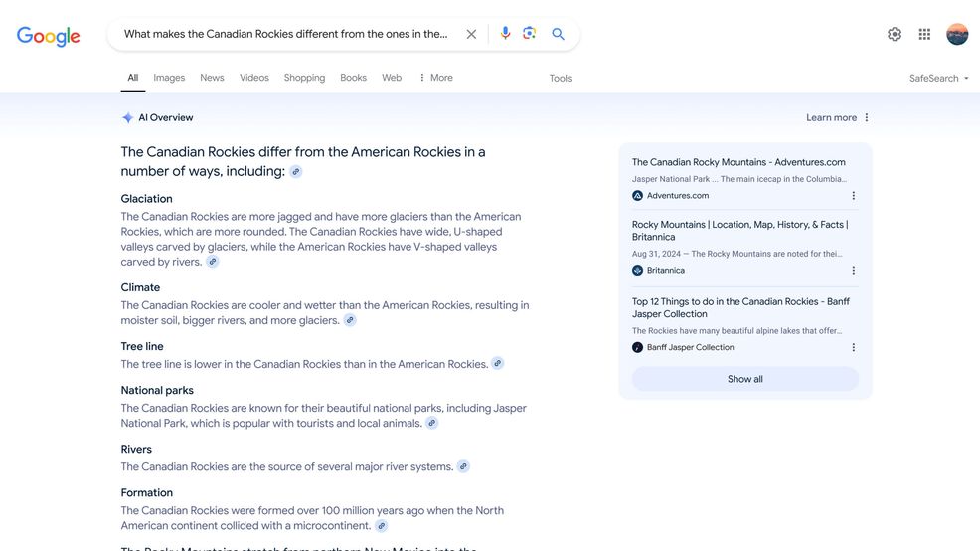Screen dimensions: 980x551
Task: Open the SafeSearch dropdown
Action: (938, 79)
